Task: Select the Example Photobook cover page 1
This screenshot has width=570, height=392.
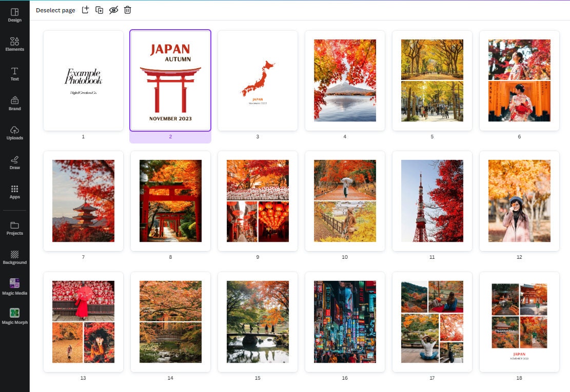Action: pyautogui.click(x=83, y=80)
